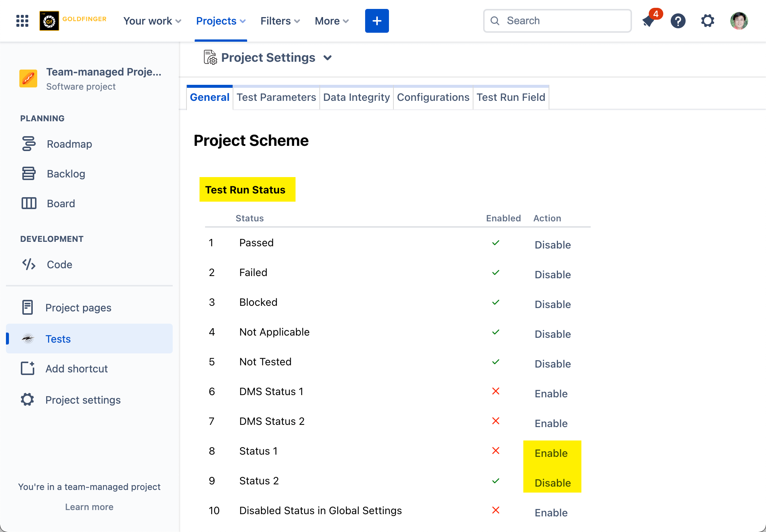Click the Learn more link
This screenshot has height=532, width=766.
(x=89, y=507)
